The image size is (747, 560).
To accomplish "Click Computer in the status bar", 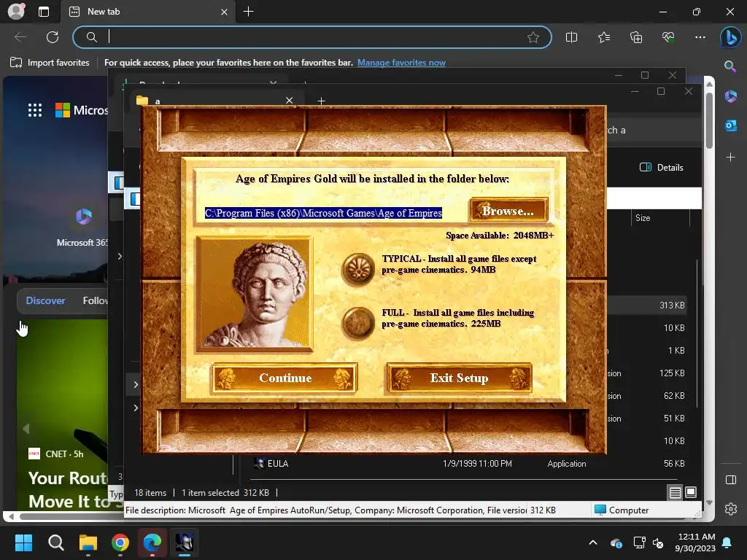I will (622, 510).
